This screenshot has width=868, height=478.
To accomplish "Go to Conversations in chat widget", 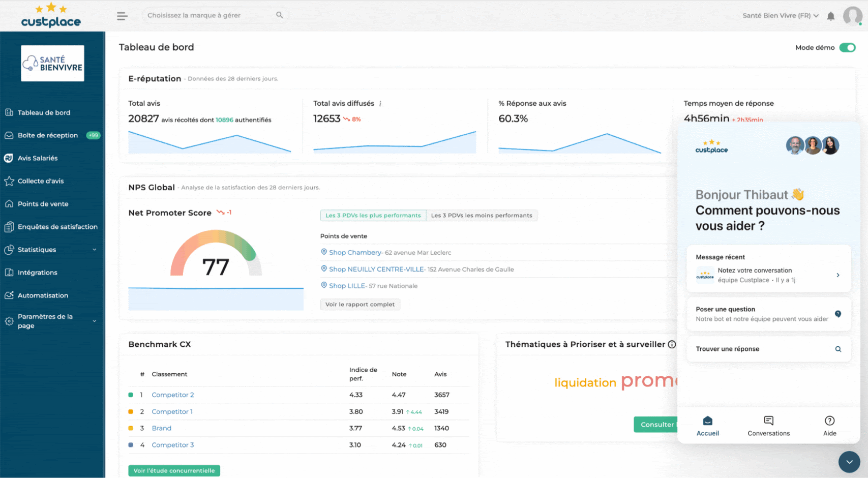I will [x=768, y=426].
